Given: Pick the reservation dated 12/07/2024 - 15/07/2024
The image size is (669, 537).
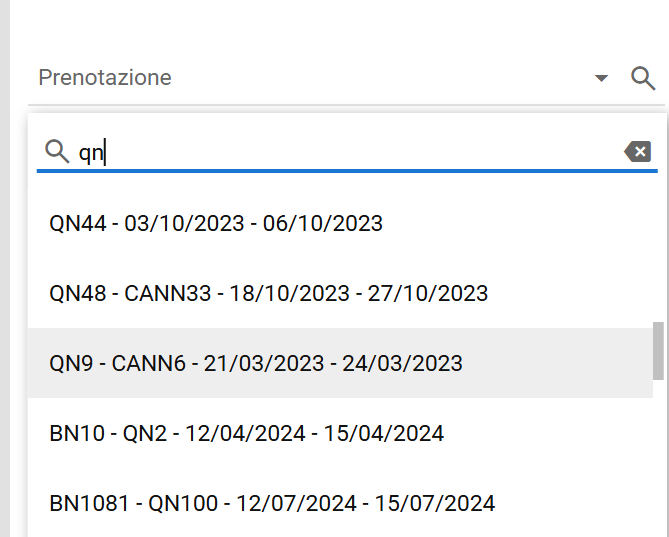Looking at the screenshot, I should 340,503.
